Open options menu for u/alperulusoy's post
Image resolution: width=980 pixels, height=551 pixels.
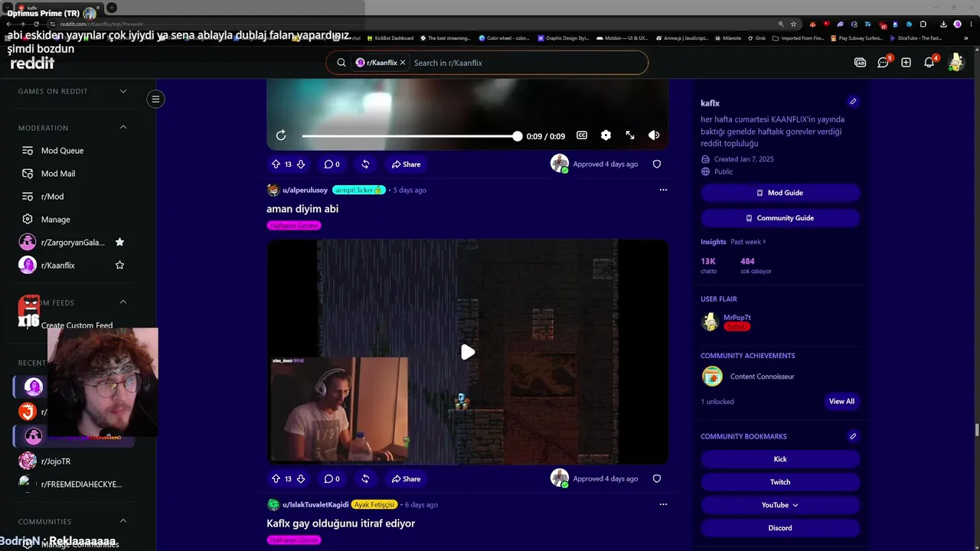coord(663,190)
